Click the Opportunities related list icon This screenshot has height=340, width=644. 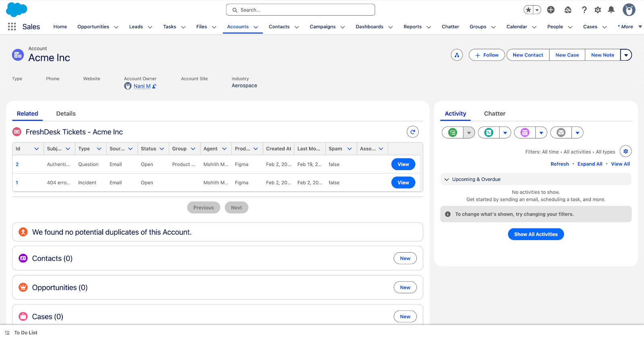[23, 287]
